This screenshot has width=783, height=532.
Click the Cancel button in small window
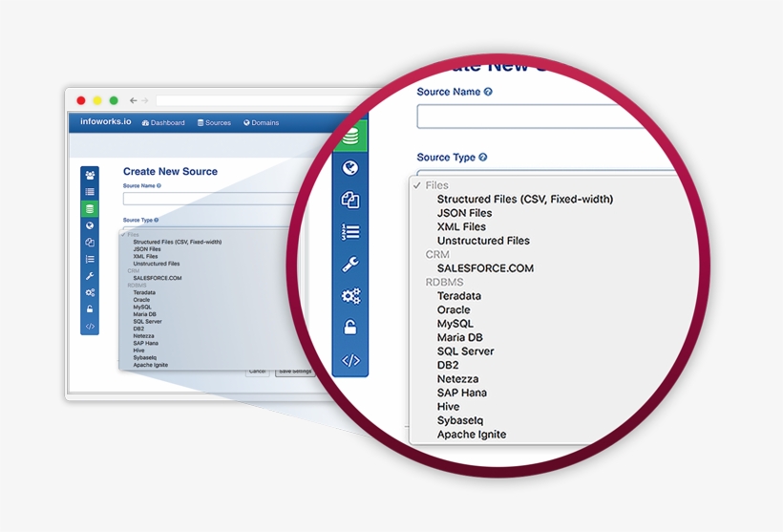(257, 372)
